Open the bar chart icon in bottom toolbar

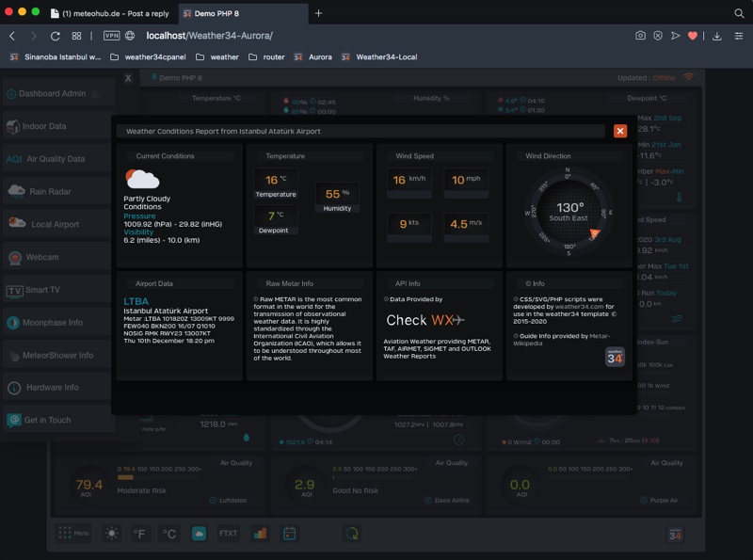coord(260,533)
